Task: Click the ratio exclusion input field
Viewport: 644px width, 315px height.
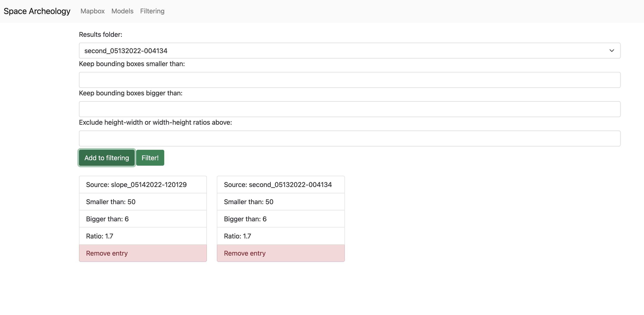Action: tap(349, 138)
